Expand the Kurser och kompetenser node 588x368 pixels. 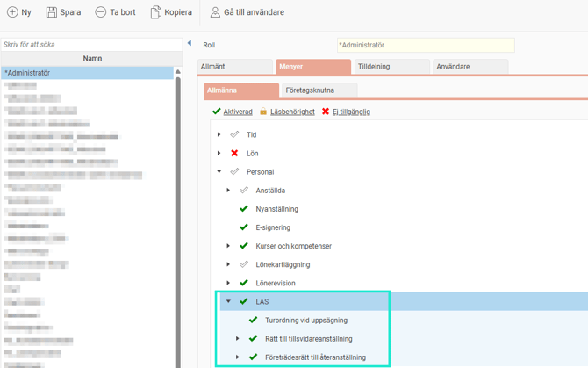point(228,246)
